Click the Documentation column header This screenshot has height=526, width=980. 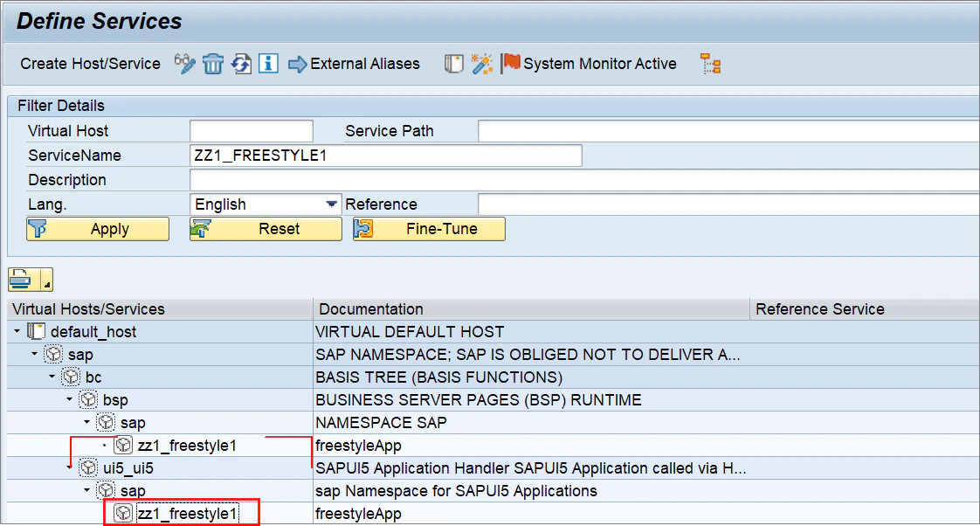(x=531, y=309)
